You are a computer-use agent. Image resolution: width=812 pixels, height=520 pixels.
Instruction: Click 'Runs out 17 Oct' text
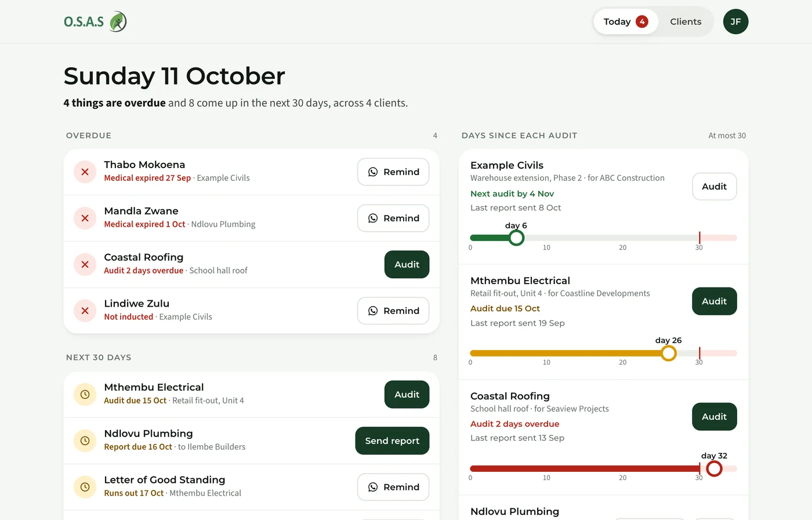[x=133, y=493]
